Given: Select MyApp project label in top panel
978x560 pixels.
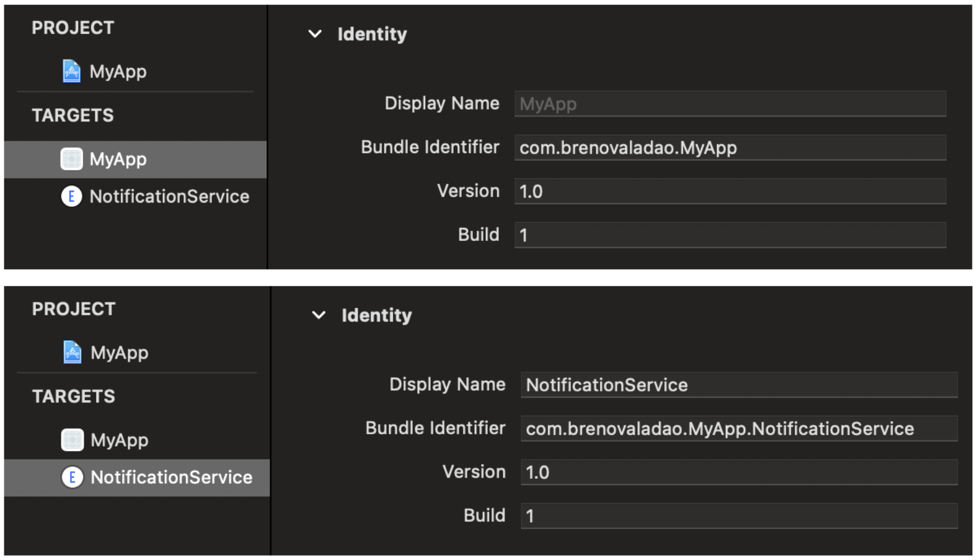Looking at the screenshot, I should point(118,71).
